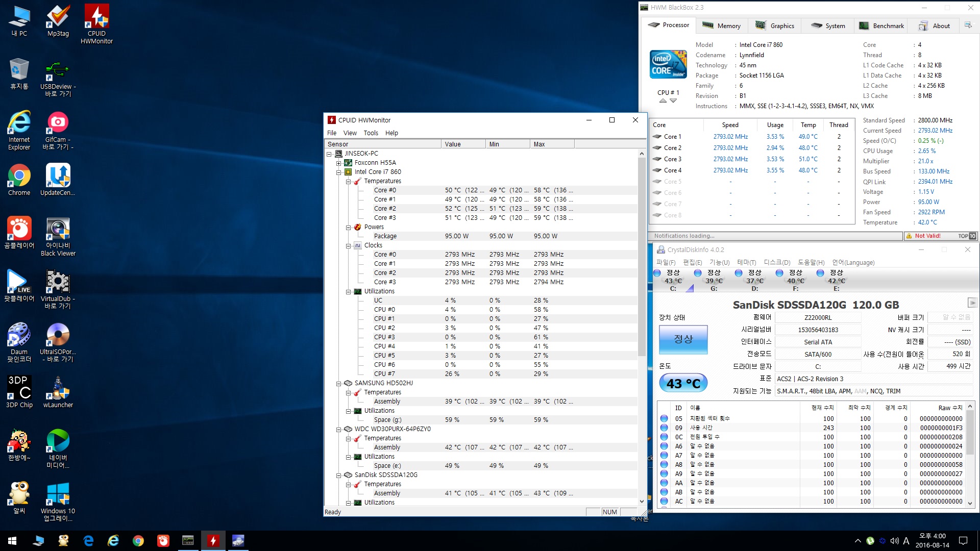Switch to the Memory tab in BlackBox
Viewport: 980px width, 551px height.
[722, 26]
